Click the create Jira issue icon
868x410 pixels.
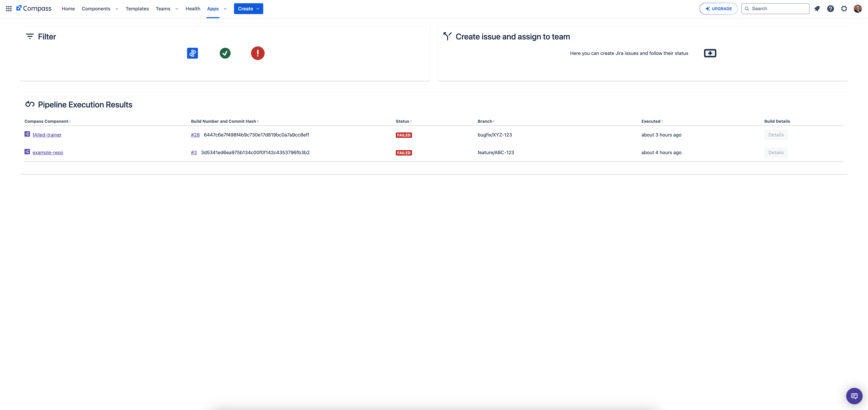(x=710, y=53)
